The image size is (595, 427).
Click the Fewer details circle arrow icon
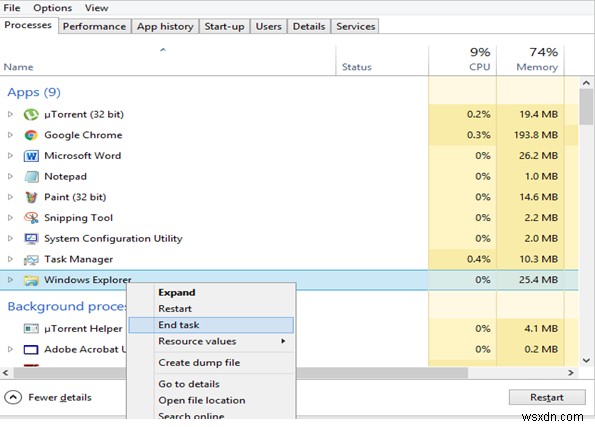tap(13, 397)
